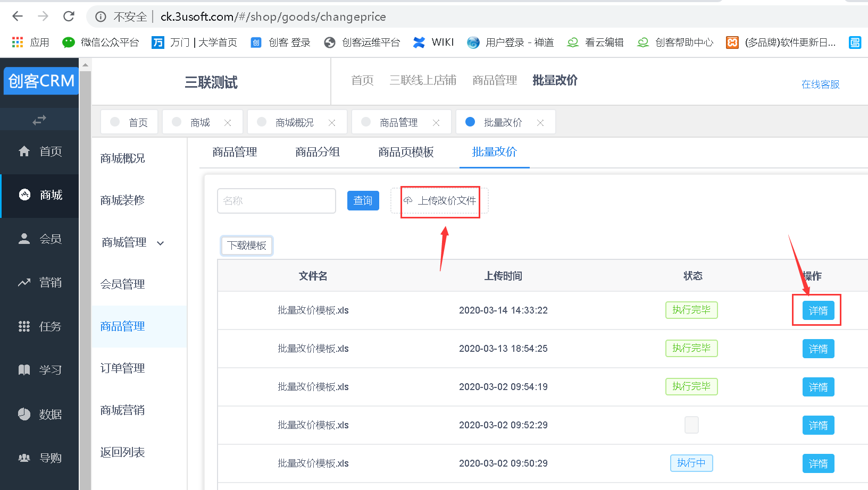The width and height of the screenshot is (868, 490).
Task: Open 用户登录 - 禅道 bookmark
Action: pyautogui.click(x=510, y=43)
